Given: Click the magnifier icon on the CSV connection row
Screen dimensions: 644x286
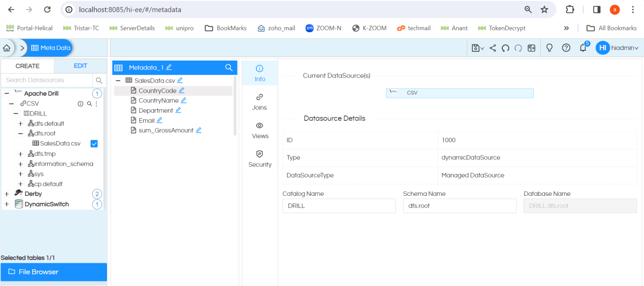Looking at the screenshot, I should pyautogui.click(x=89, y=104).
